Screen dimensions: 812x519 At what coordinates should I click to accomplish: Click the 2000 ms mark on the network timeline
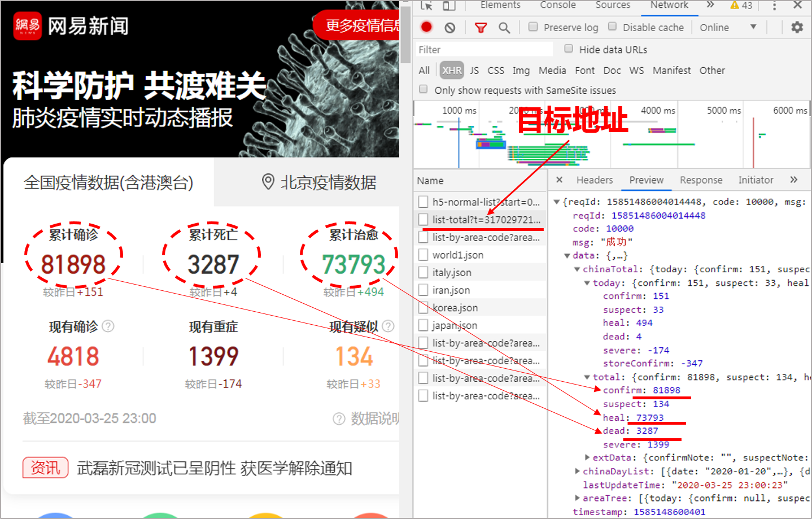click(526, 110)
